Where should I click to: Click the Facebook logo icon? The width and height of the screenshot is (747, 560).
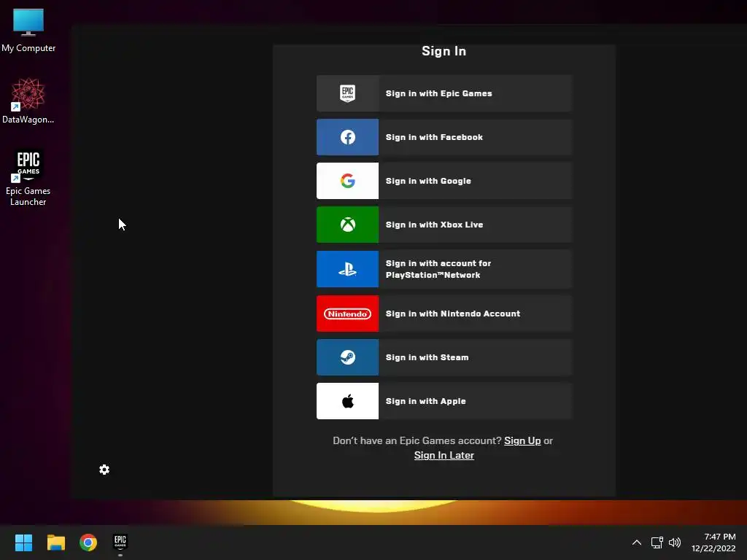pos(347,137)
